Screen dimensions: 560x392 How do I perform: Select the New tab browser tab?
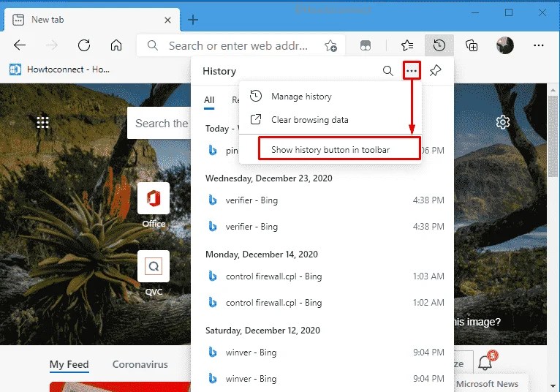92,20
